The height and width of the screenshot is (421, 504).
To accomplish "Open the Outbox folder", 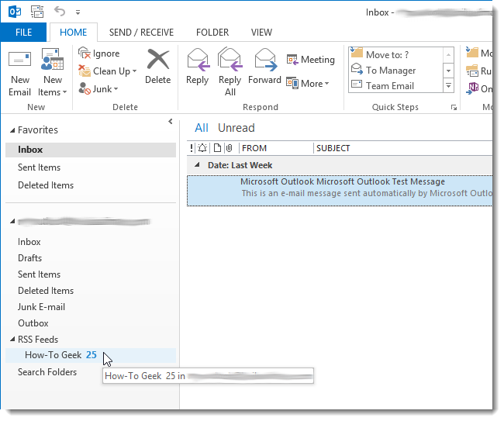I will (x=33, y=323).
